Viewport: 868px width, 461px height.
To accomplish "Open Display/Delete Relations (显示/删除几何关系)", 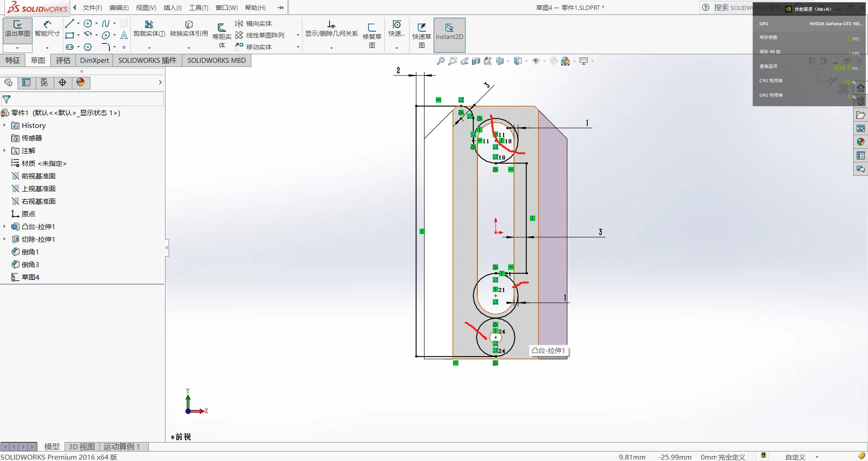I will [331, 28].
